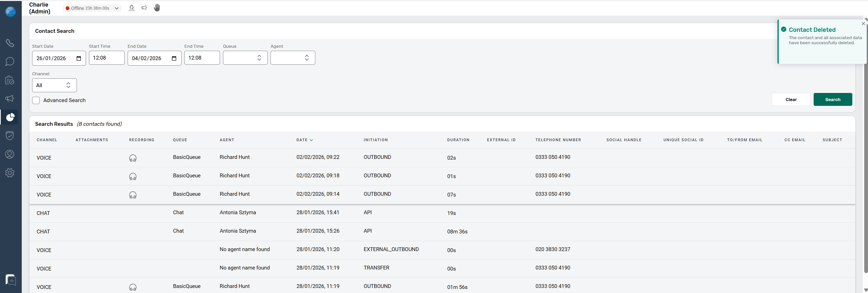The height and width of the screenshot is (293, 868).
Task: Enable the Advanced Search checkbox
Action: [36, 100]
